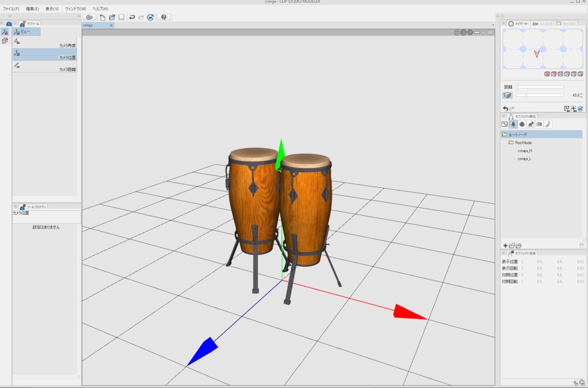Click the オブジェクト情報 panel tab
This screenshot has height=388, width=588.
coord(523,254)
